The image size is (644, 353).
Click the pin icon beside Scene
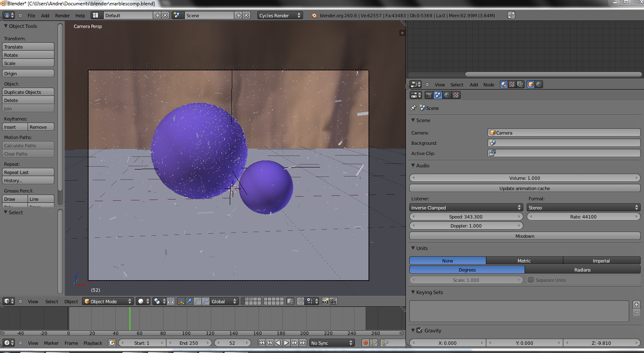[x=413, y=108]
